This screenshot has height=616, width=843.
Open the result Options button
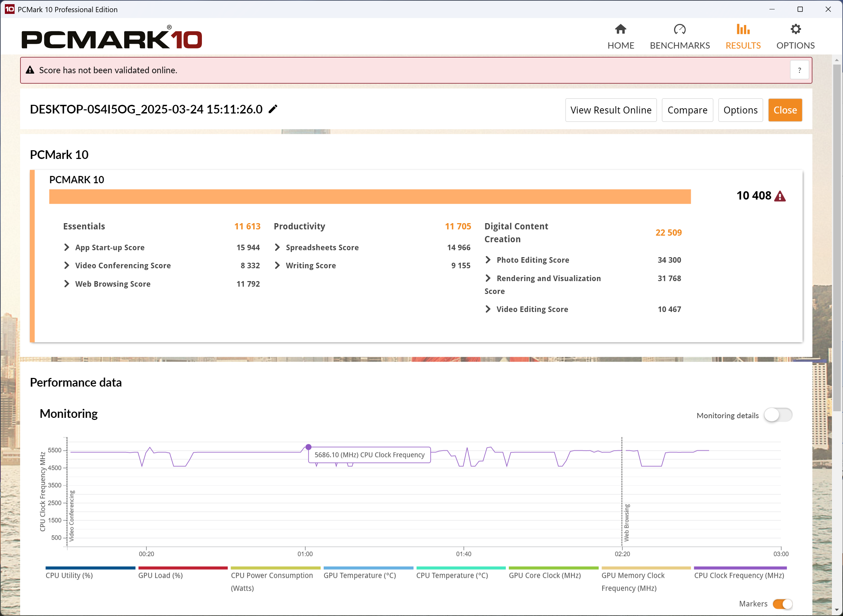pyautogui.click(x=740, y=110)
